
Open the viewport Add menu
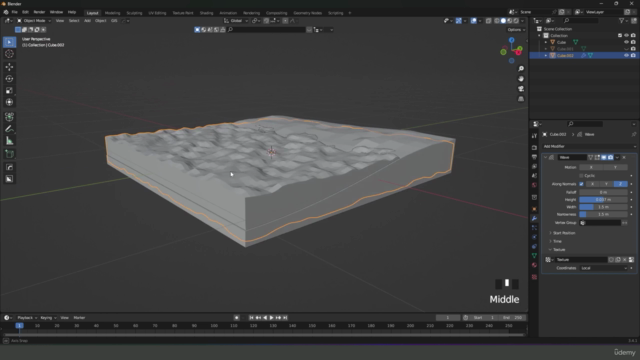[87, 21]
